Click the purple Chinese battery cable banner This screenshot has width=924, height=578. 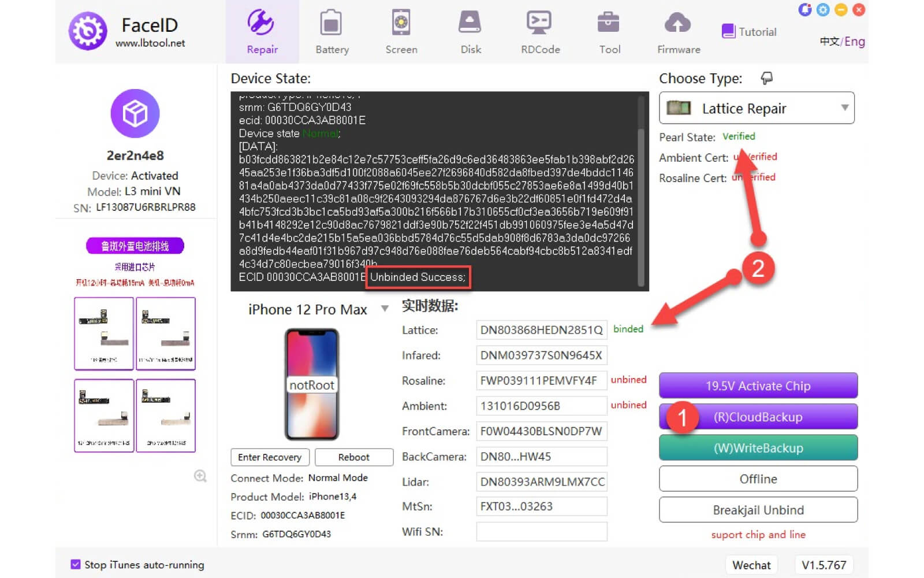click(x=135, y=246)
